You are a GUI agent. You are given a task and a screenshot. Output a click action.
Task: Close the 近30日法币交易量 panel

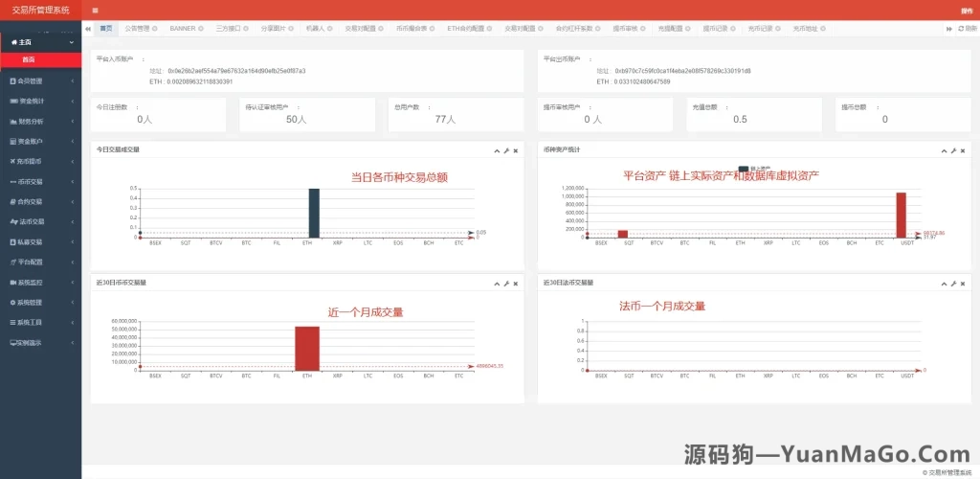coord(963,284)
